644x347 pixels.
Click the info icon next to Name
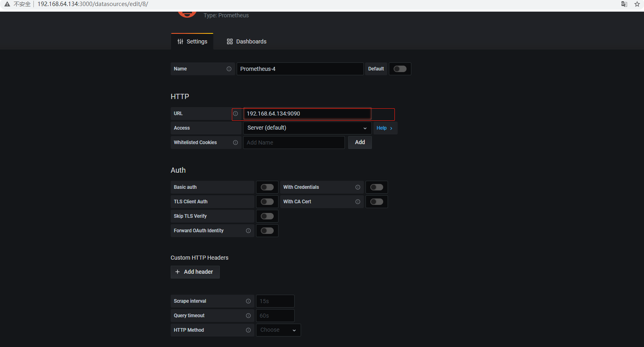(229, 69)
